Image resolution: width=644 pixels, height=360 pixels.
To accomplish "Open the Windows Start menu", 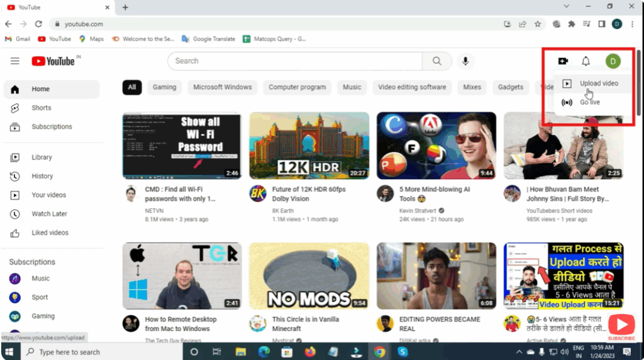I will (x=10, y=352).
